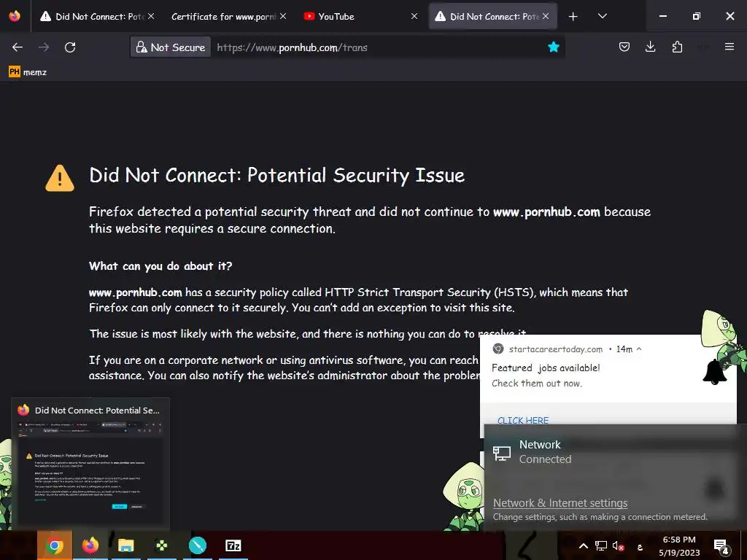Go back using the back arrow
Screen dimensions: 747x560
[x=18, y=47]
